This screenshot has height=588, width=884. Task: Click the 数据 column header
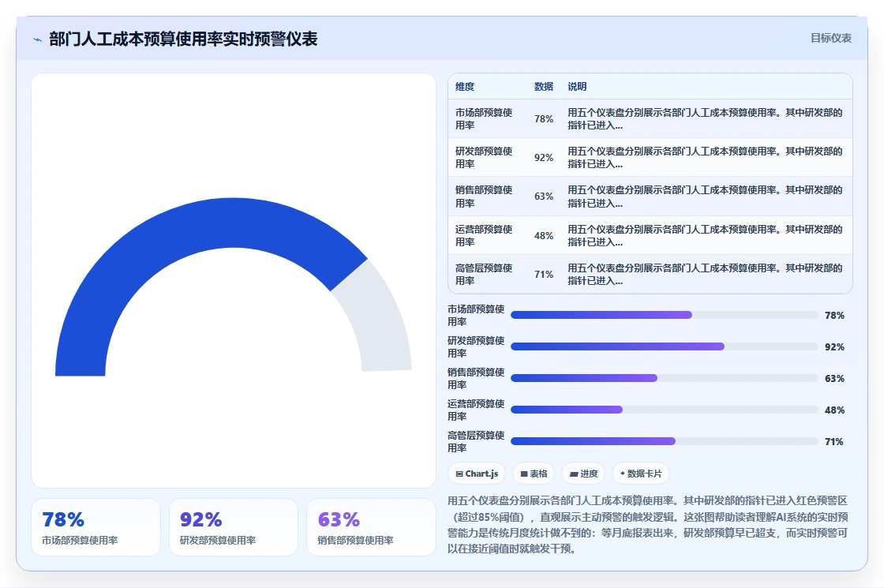(544, 87)
